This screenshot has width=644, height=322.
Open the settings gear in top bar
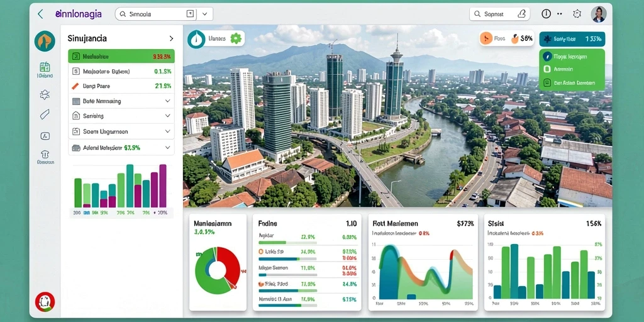[577, 14]
